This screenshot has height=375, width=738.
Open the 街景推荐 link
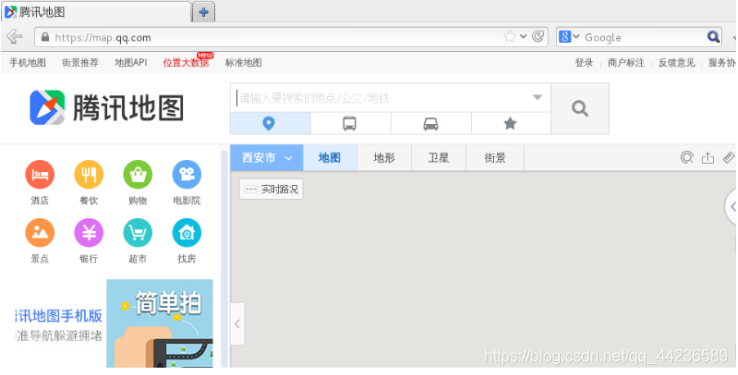[x=80, y=63]
